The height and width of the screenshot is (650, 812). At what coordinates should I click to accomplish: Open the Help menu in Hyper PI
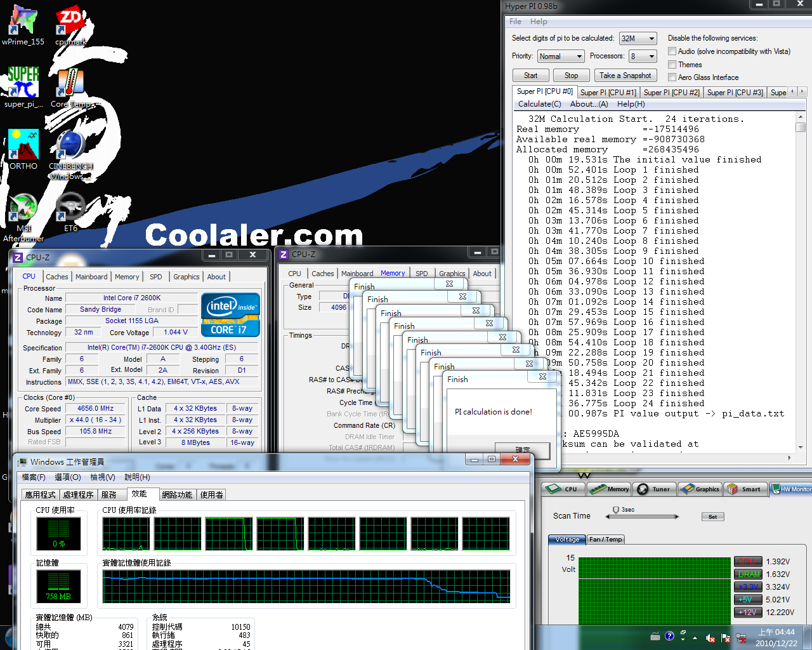coord(539,22)
